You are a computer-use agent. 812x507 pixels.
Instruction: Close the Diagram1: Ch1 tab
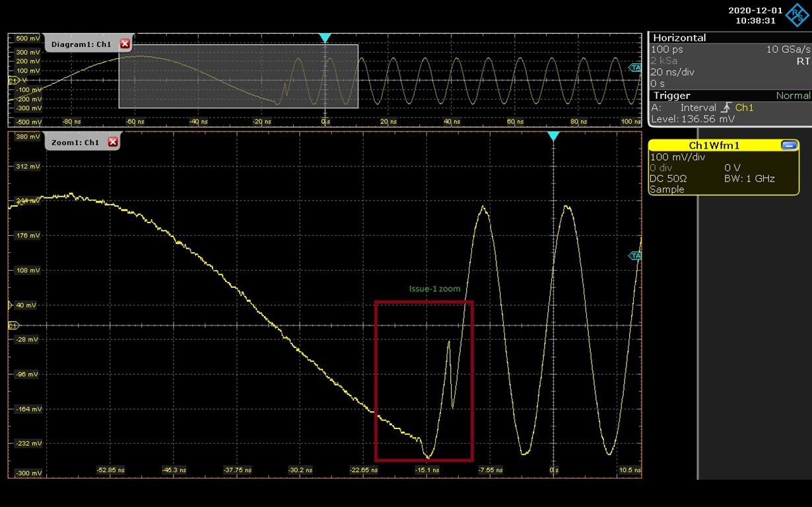125,44
